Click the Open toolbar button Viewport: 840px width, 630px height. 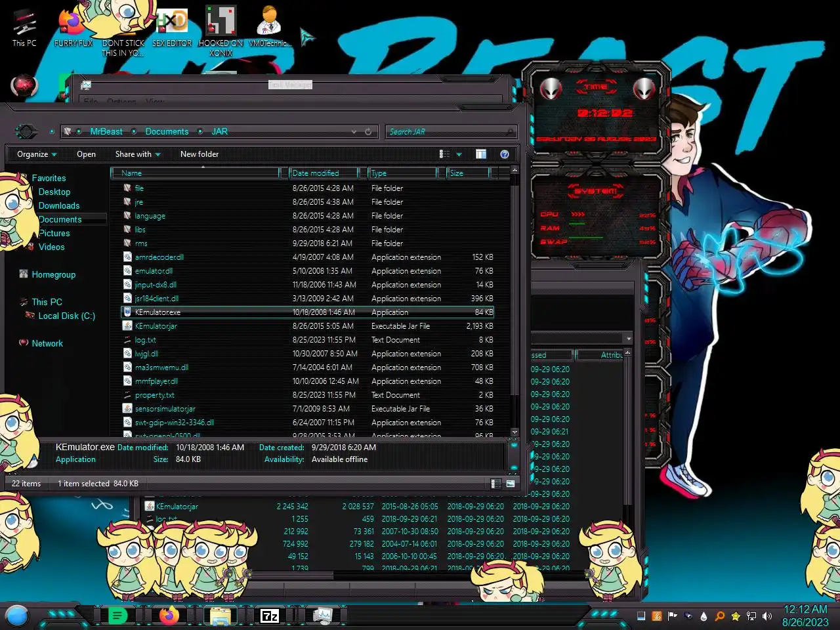point(86,154)
